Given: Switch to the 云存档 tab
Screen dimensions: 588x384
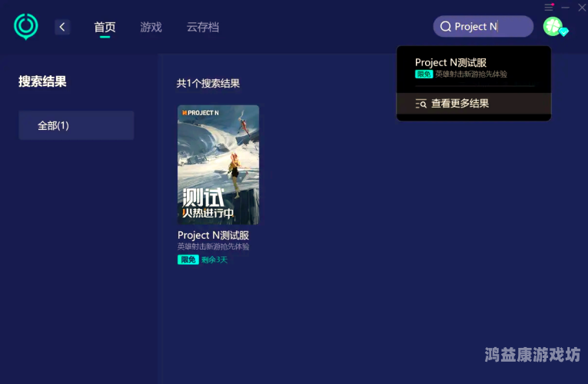Looking at the screenshot, I should pos(202,27).
